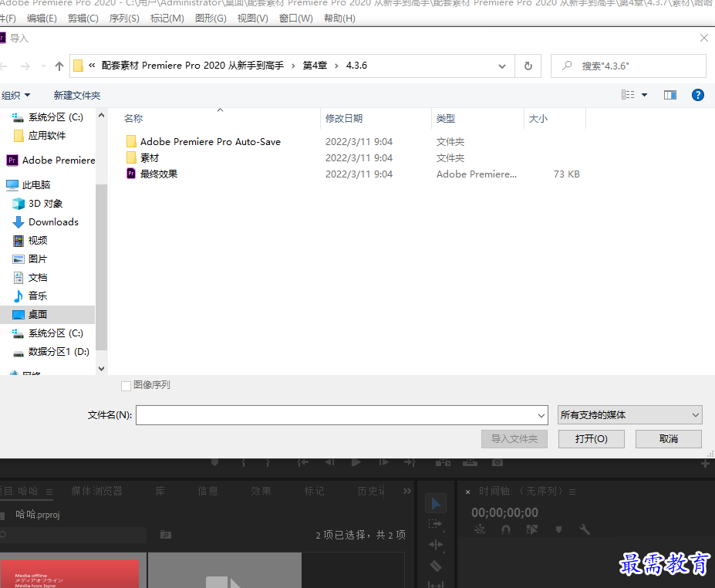Refresh the 4.3.6 folder listing
Viewport: 715px width, 588px height.
[528, 66]
